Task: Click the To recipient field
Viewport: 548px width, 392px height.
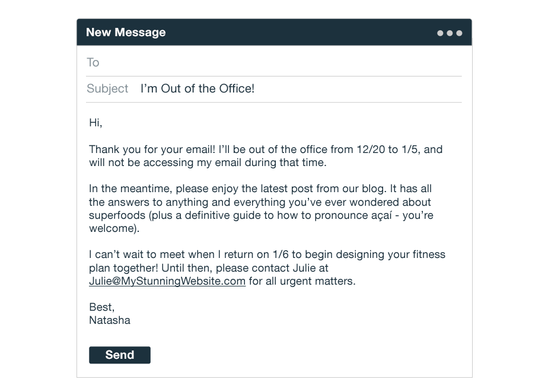Action: coord(274,62)
